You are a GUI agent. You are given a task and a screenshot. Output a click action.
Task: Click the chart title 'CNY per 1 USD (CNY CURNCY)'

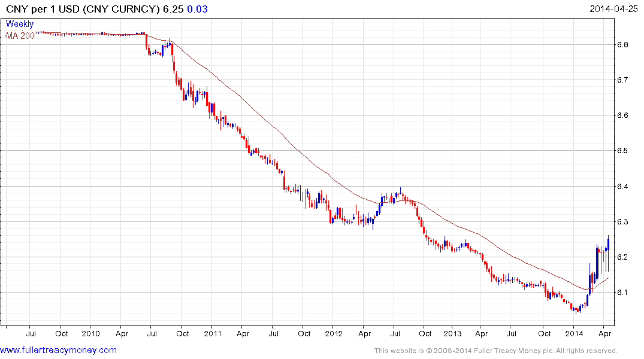(x=83, y=9)
